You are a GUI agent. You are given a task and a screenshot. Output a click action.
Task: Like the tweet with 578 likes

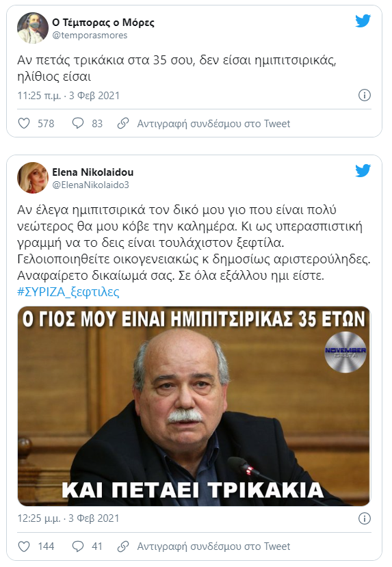[24, 124]
